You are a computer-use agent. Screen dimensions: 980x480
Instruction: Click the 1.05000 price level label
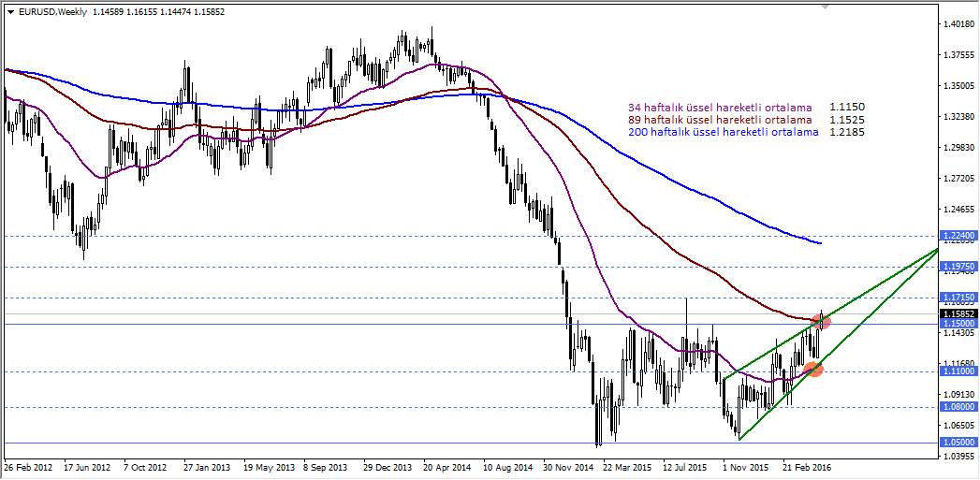tap(960, 443)
